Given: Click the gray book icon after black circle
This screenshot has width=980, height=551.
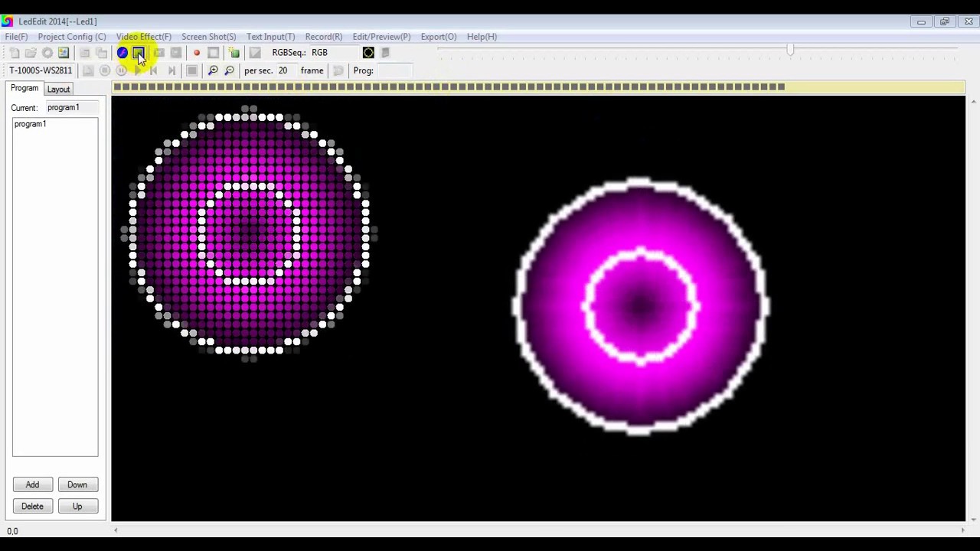Looking at the screenshot, I should click(385, 53).
